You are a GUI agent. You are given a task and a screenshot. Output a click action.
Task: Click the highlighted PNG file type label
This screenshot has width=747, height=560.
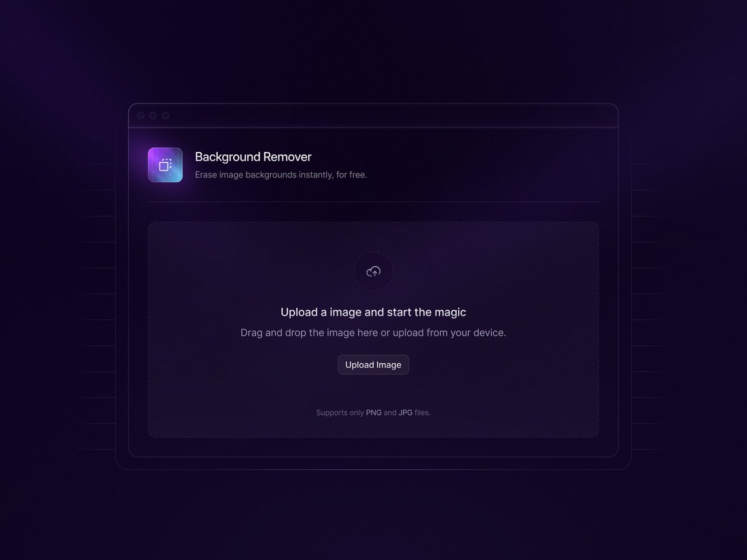coord(374,413)
